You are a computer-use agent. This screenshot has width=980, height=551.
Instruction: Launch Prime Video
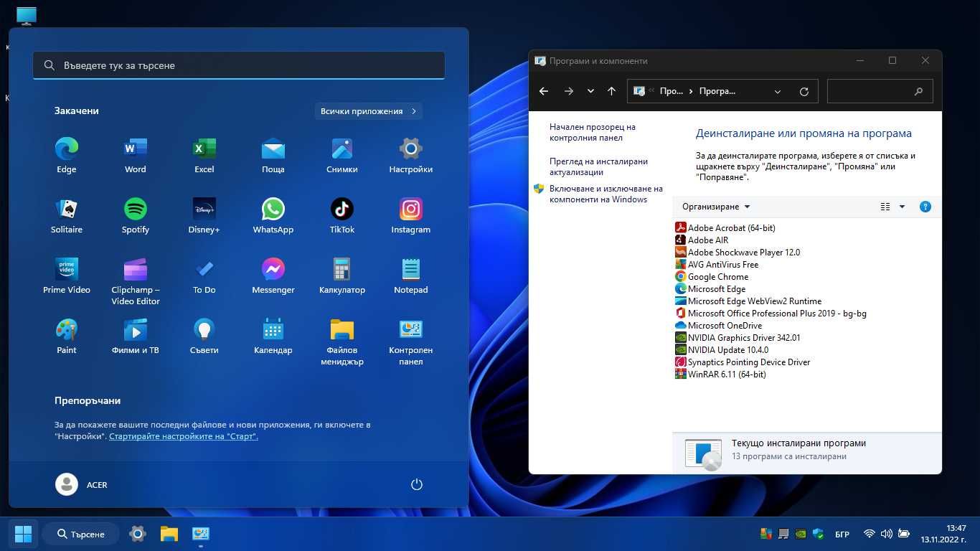67,276
